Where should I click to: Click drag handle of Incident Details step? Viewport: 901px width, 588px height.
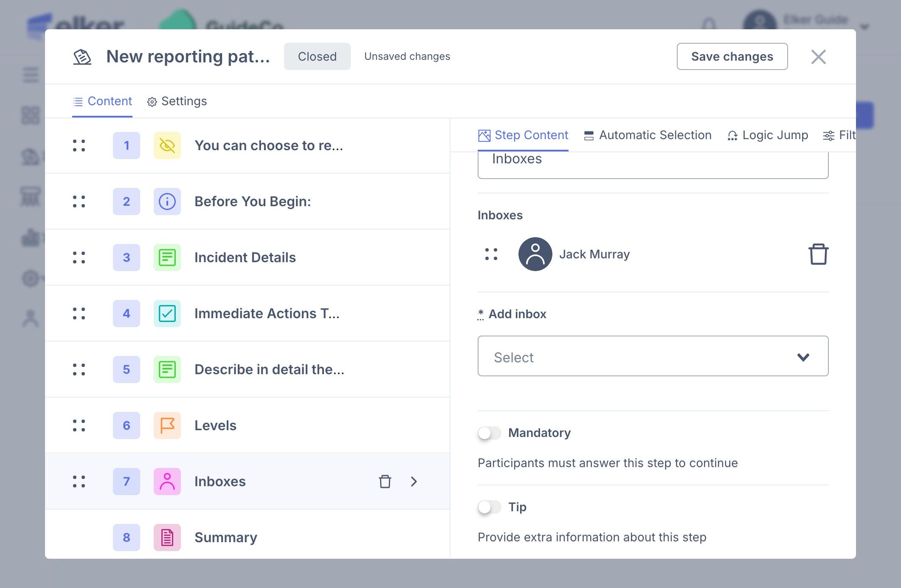coord(79,258)
